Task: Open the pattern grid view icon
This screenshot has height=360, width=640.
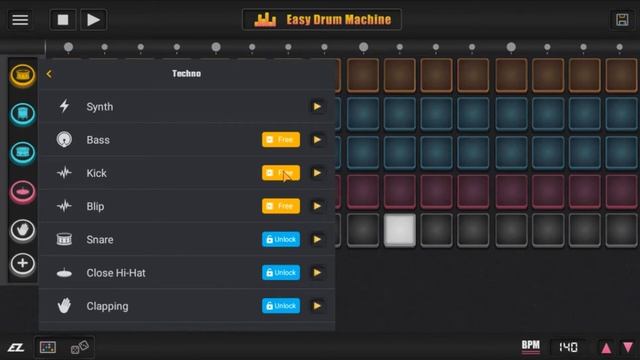Action: (x=48, y=347)
